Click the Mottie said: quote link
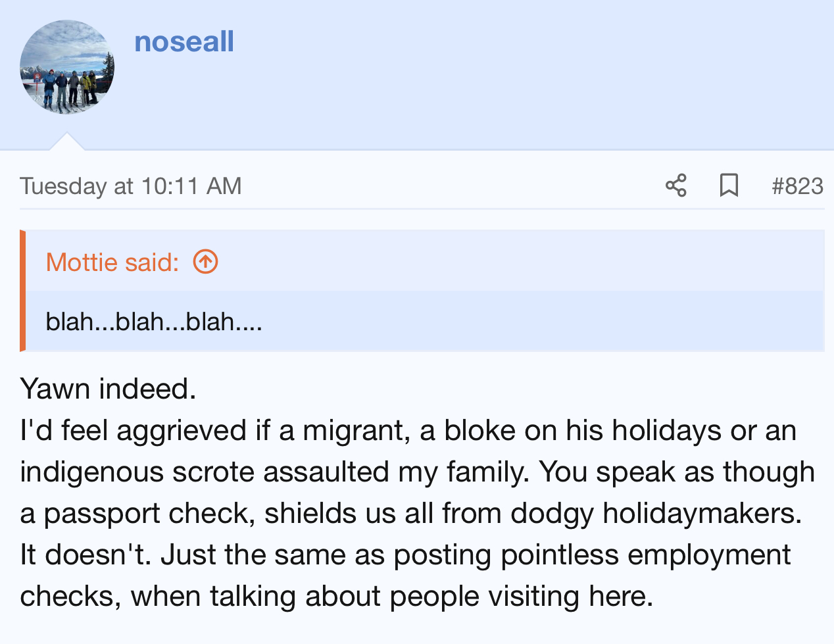This screenshot has width=834, height=644. click(112, 262)
